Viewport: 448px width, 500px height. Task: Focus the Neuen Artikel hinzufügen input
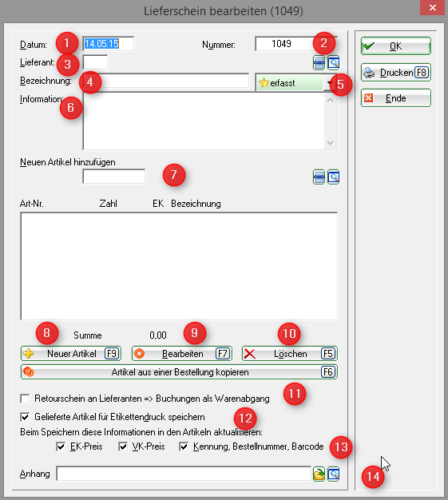(x=114, y=177)
